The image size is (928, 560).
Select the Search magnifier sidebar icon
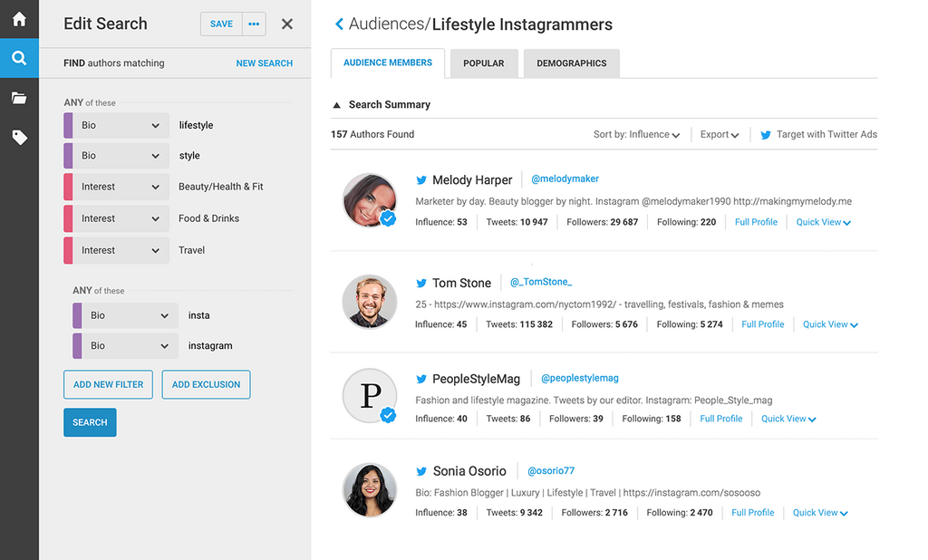(19, 59)
